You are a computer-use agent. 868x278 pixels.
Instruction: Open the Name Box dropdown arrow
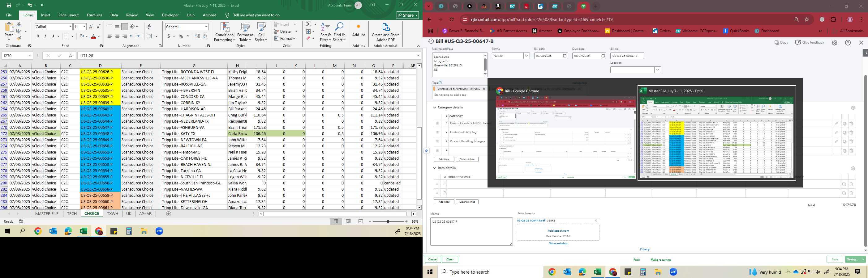click(x=30, y=56)
